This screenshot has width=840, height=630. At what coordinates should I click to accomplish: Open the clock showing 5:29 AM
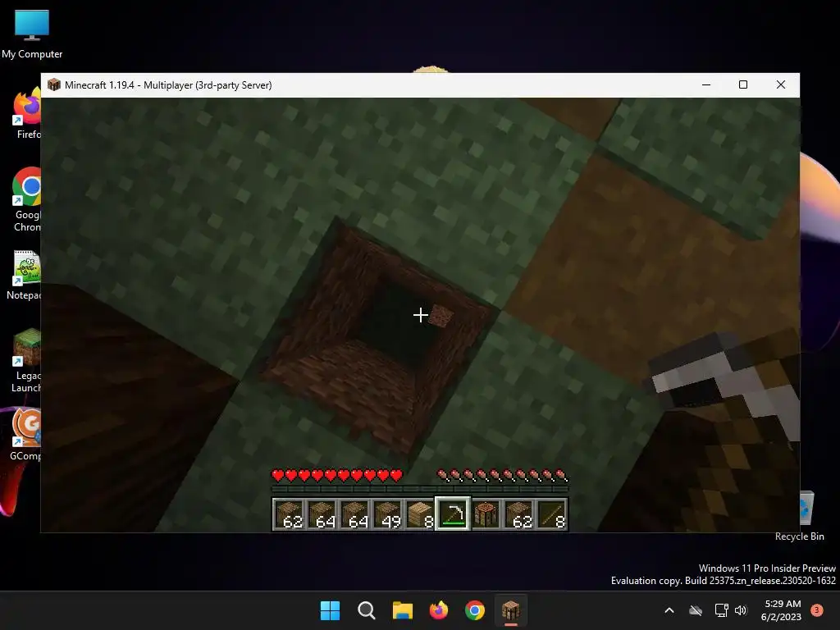point(781,610)
